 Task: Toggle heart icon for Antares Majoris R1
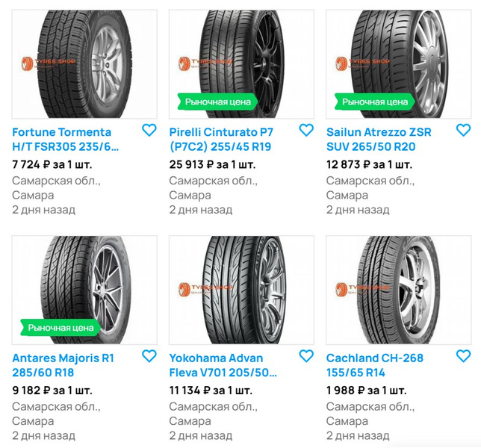(149, 355)
